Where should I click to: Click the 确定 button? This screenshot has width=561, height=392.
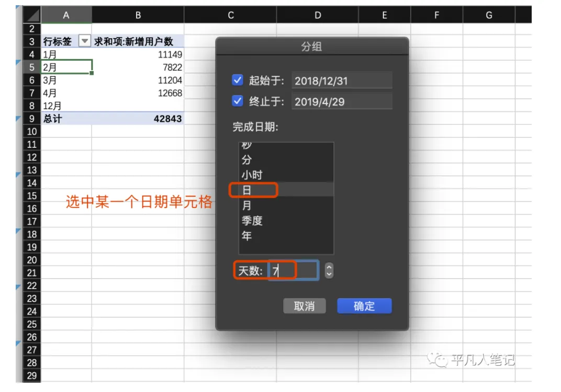click(364, 306)
